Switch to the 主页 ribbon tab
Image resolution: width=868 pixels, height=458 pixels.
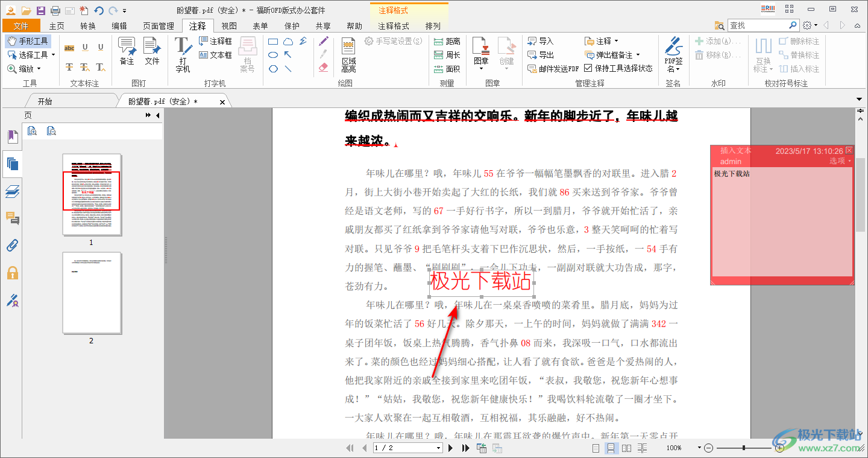[57, 26]
